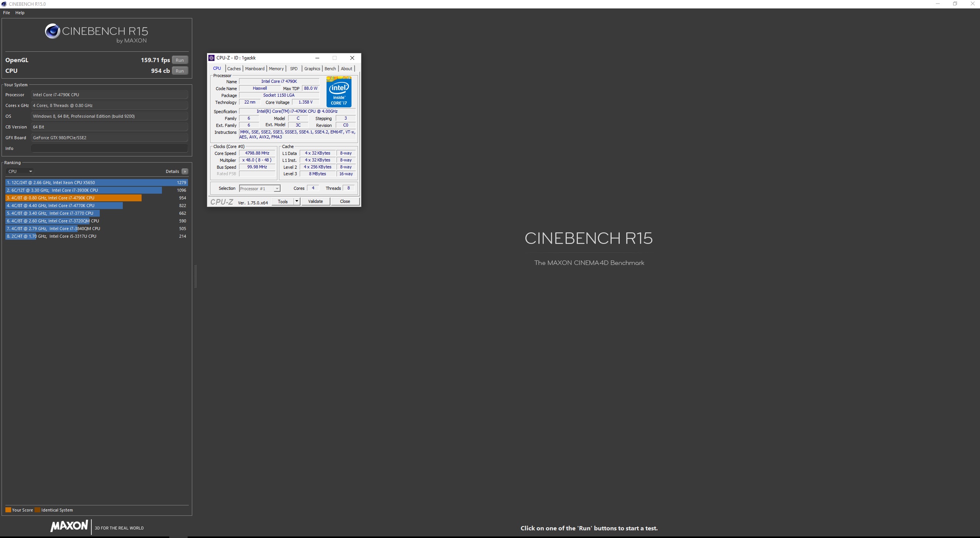The width and height of the screenshot is (980, 538).
Task: Select ranking row Intel Core i7-3770
Action: coord(96,213)
